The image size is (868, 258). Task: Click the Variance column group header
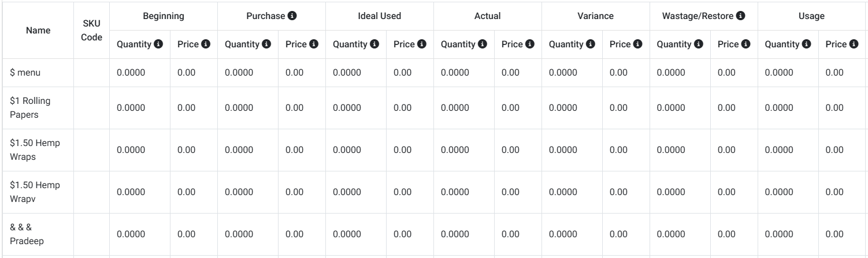(x=595, y=16)
